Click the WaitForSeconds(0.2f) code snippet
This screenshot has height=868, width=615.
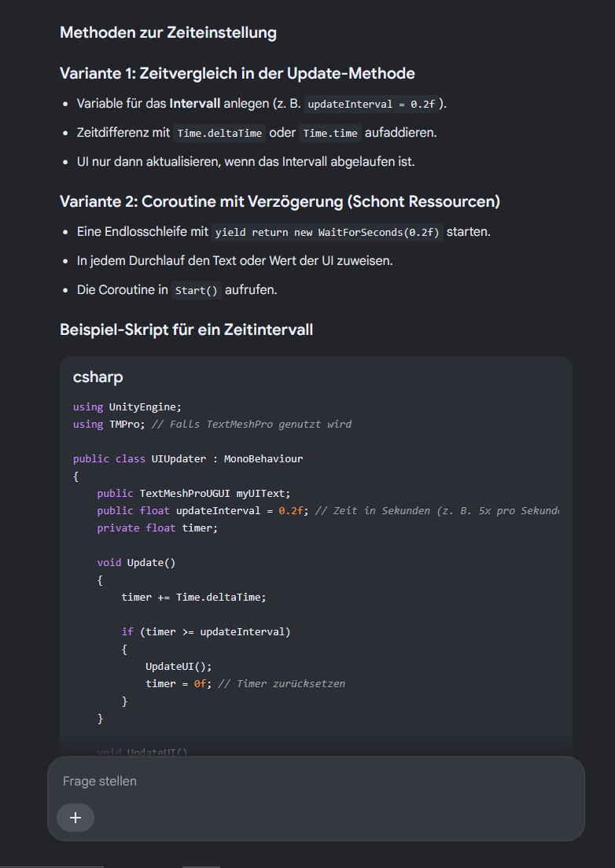[x=328, y=232]
